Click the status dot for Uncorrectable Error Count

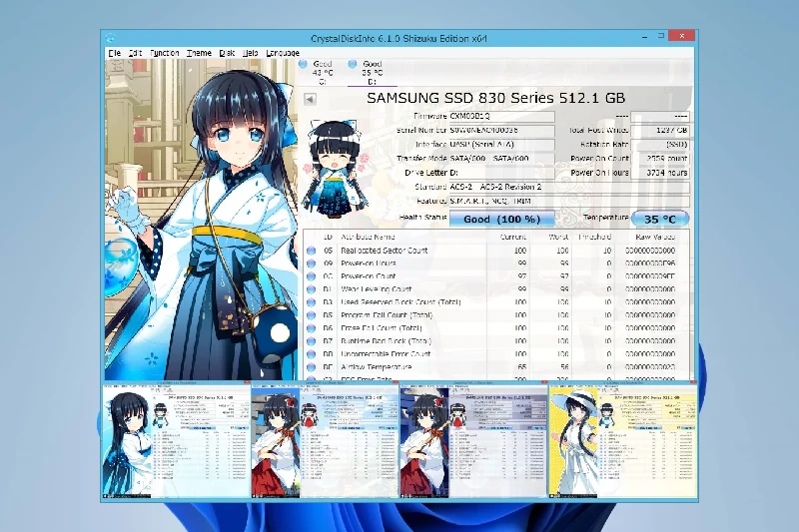pyautogui.click(x=312, y=353)
